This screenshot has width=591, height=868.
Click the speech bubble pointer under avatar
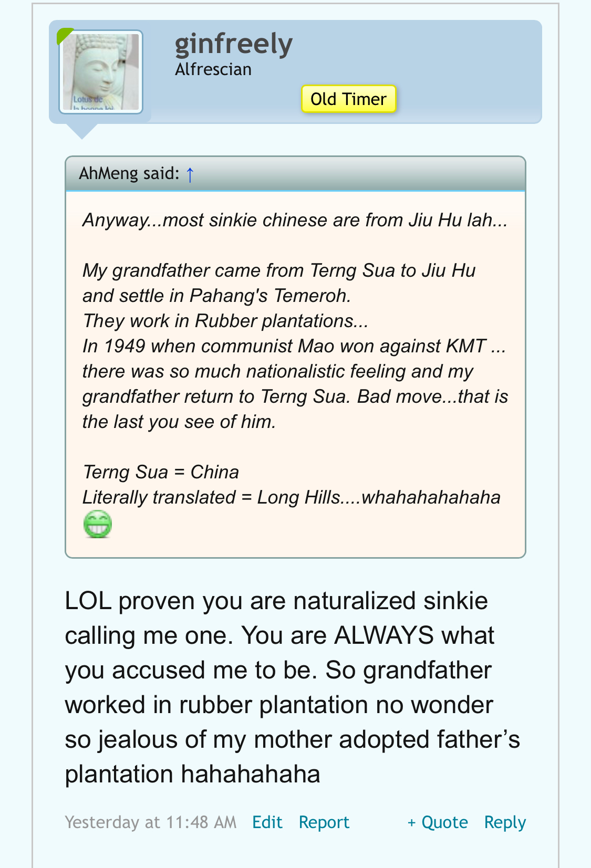pos(82,131)
